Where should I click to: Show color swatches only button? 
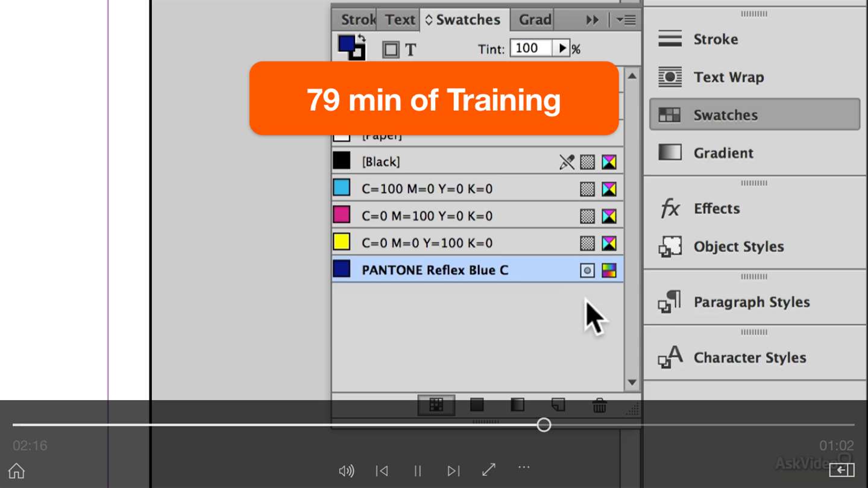477,405
